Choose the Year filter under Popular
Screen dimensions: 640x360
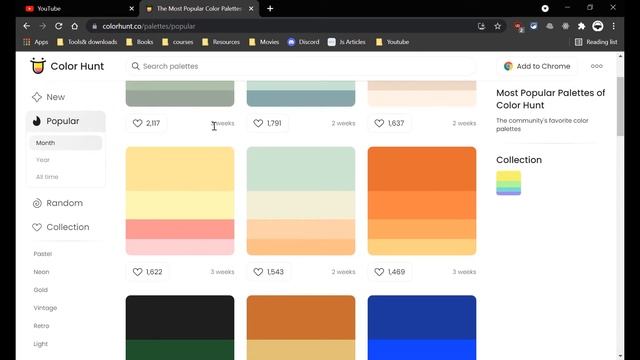pyautogui.click(x=43, y=160)
